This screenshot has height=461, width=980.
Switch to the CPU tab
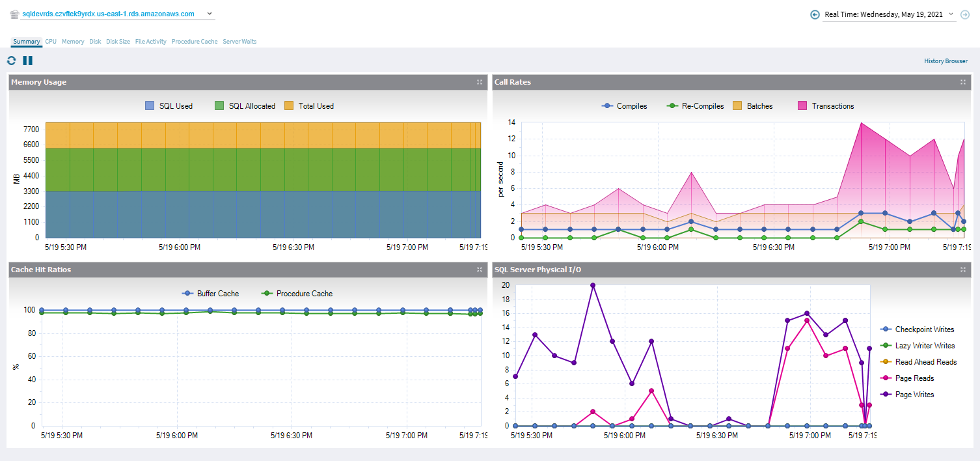point(51,42)
